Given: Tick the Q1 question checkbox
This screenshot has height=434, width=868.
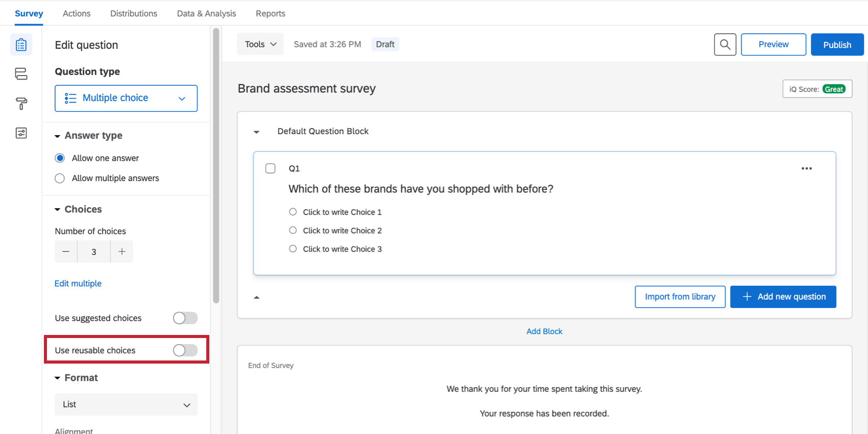Looking at the screenshot, I should [271, 168].
